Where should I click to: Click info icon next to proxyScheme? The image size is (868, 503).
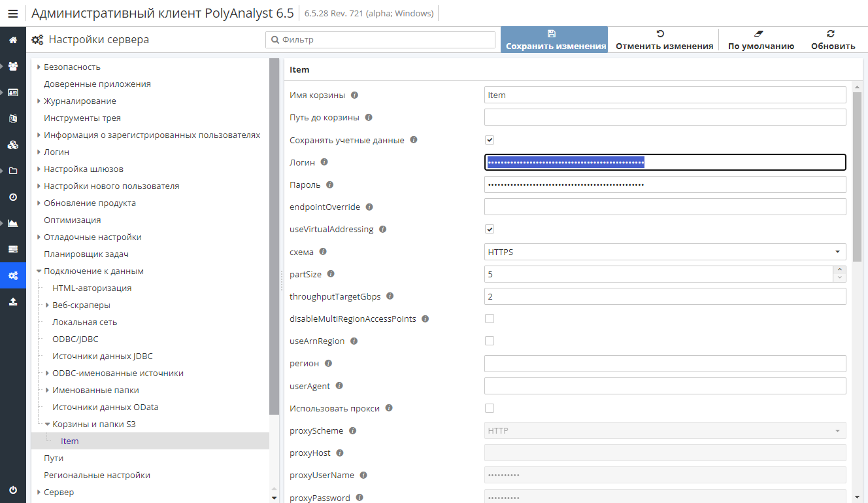tap(353, 430)
